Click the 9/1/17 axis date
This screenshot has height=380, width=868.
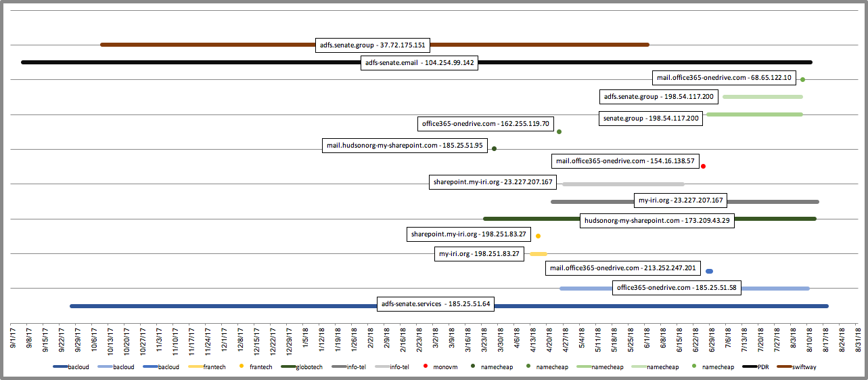click(12, 339)
